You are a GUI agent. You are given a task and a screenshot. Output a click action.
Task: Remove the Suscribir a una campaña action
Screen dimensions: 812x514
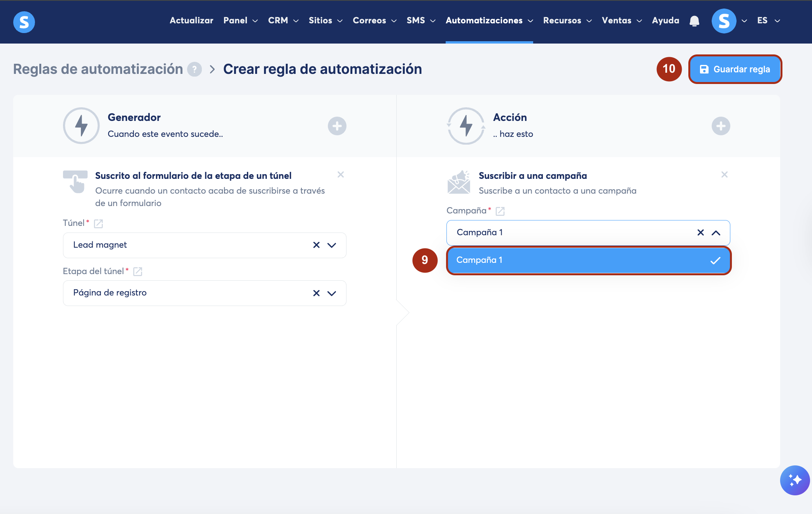(x=724, y=175)
